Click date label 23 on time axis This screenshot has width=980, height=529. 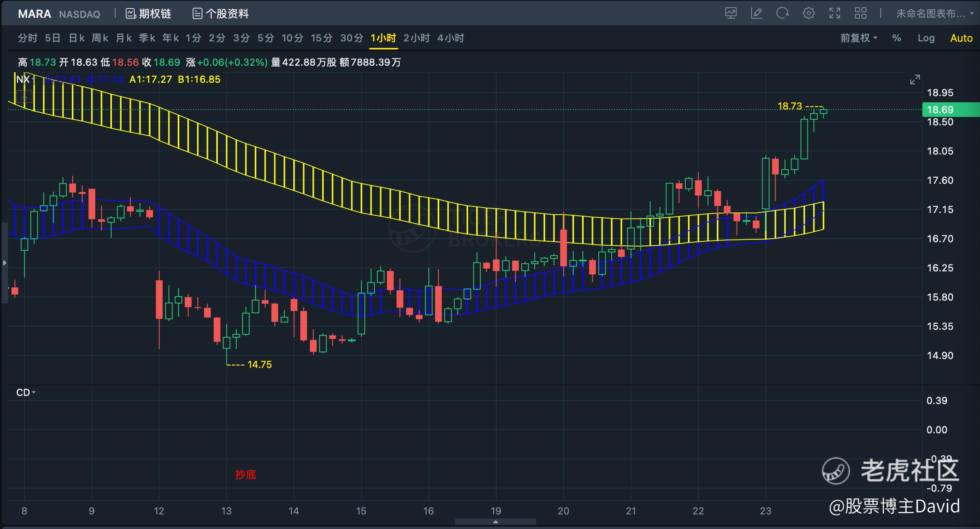765,511
